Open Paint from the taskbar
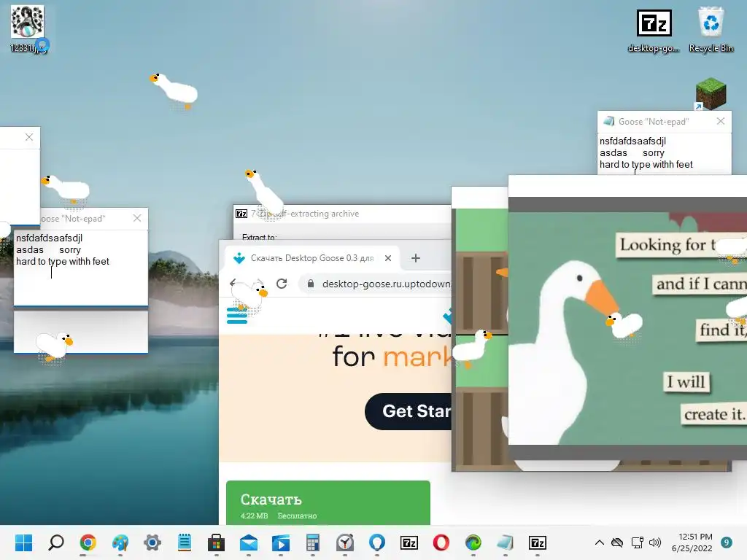Image resolution: width=747 pixels, height=560 pixels. [x=120, y=542]
